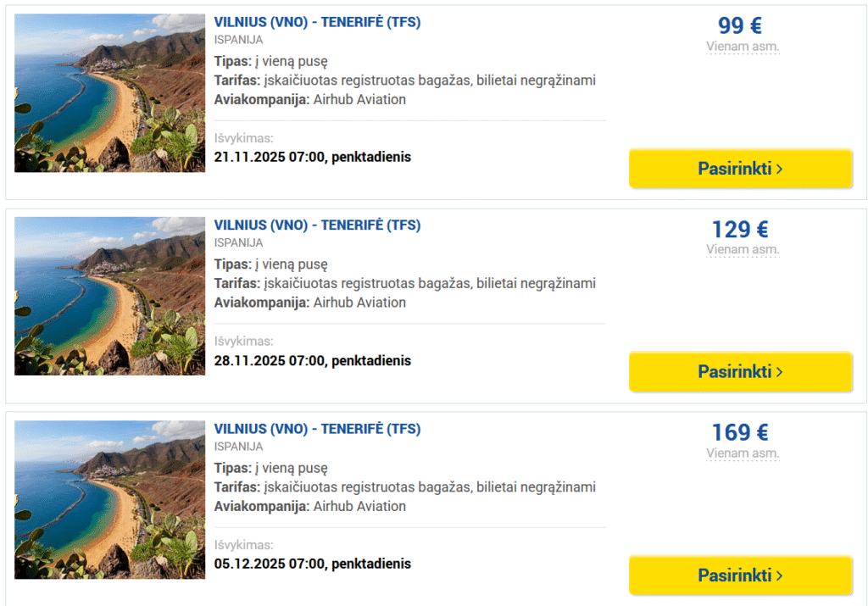Click Airhub Aviation in the third offer

pos(359,506)
